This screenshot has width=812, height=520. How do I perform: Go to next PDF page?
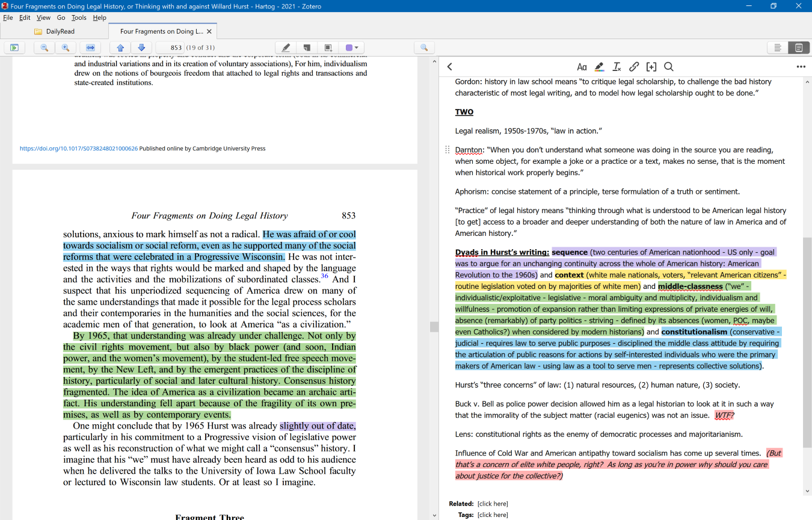click(x=141, y=48)
